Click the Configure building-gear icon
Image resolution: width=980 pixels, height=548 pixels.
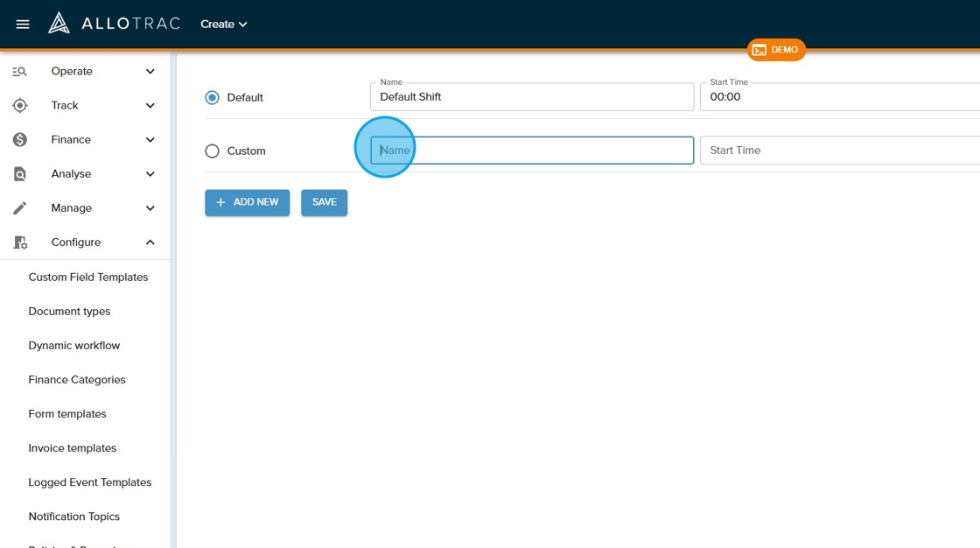pos(20,242)
